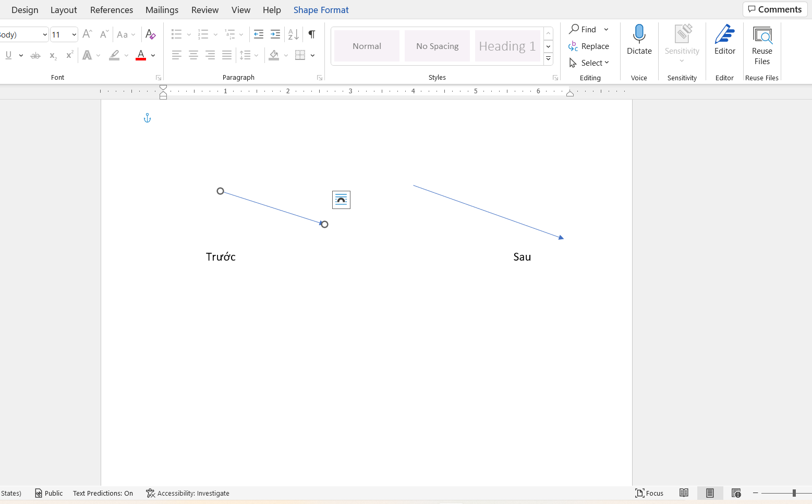The width and height of the screenshot is (812, 504).
Task: Open the font size dropdown
Action: click(x=74, y=35)
